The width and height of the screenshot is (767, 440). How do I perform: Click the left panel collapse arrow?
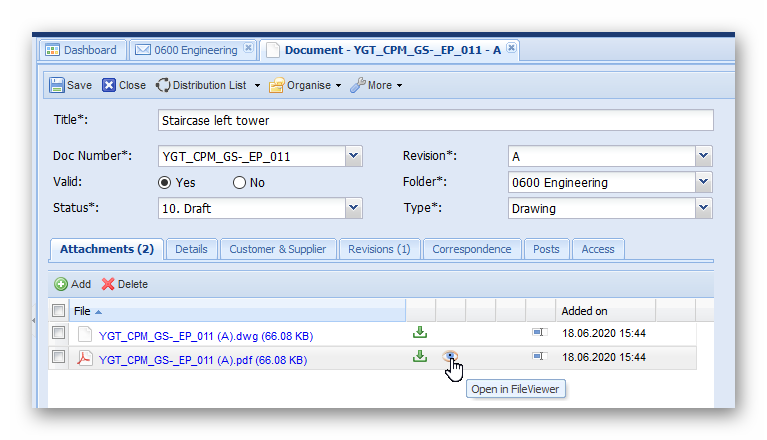33,321
